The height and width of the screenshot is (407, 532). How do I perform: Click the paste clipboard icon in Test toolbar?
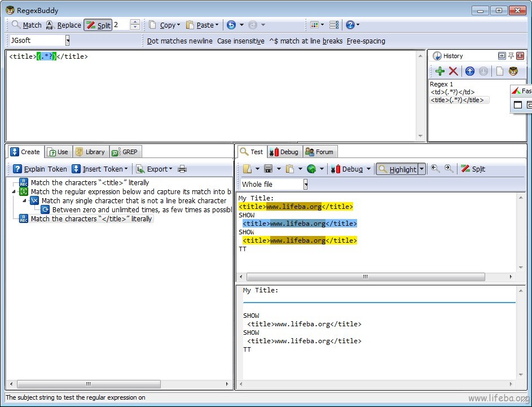click(290, 169)
